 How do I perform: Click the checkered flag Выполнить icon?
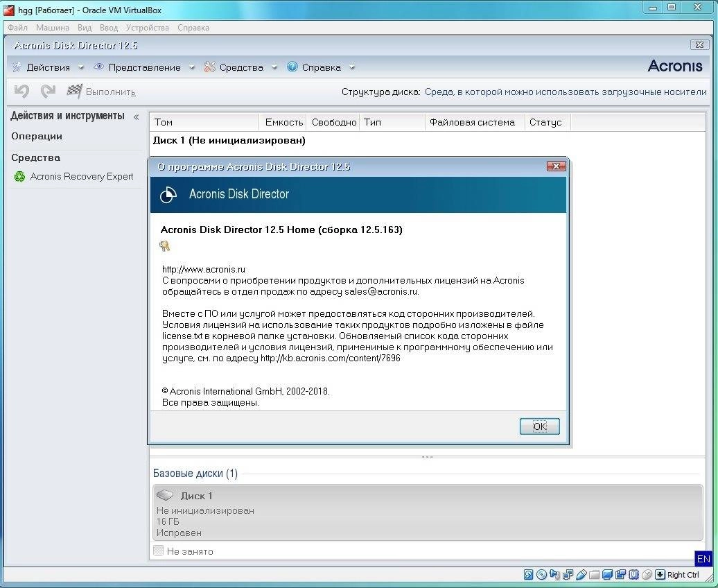coord(74,92)
